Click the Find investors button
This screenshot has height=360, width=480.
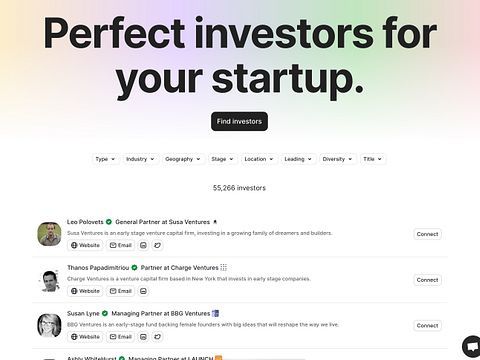click(x=239, y=121)
